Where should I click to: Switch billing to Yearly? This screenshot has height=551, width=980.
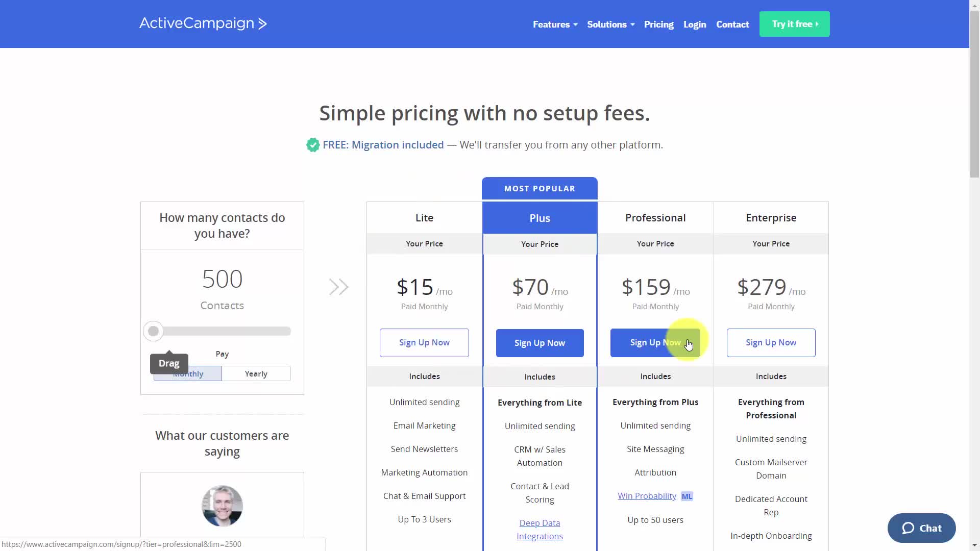pyautogui.click(x=256, y=373)
